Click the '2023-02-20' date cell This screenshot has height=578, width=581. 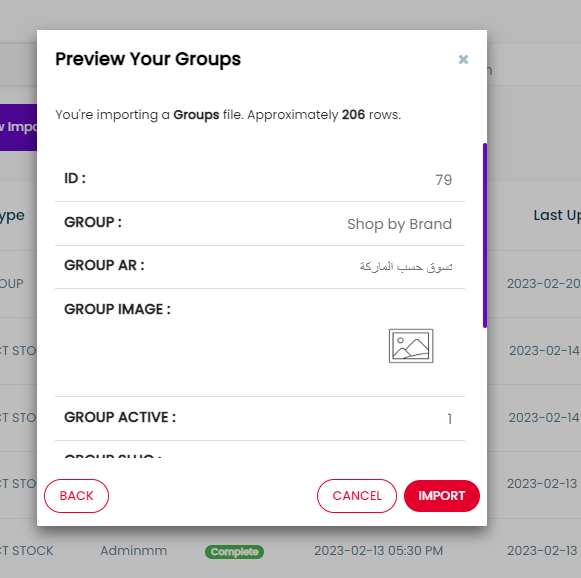[x=544, y=284]
